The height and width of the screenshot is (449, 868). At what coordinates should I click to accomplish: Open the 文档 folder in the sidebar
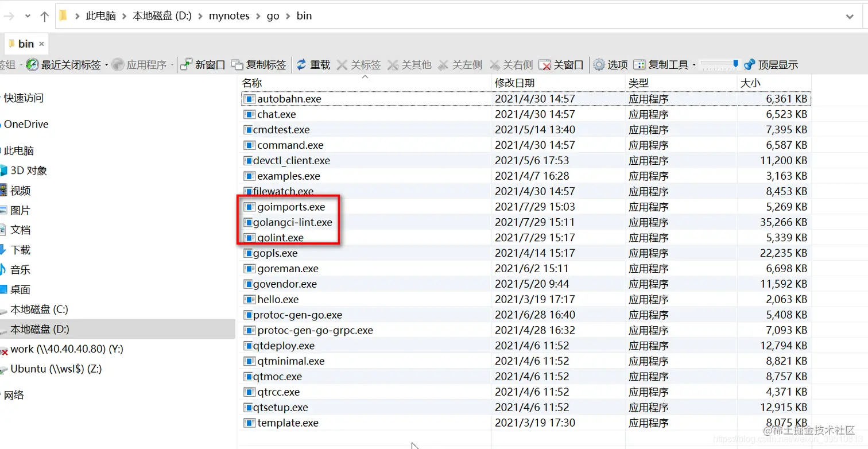[x=20, y=230]
